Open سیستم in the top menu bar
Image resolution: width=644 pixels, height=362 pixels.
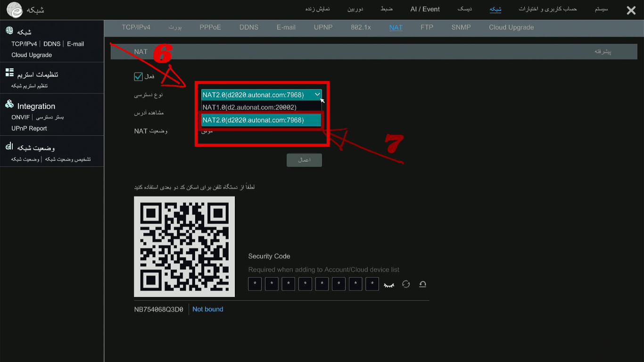coord(601,9)
